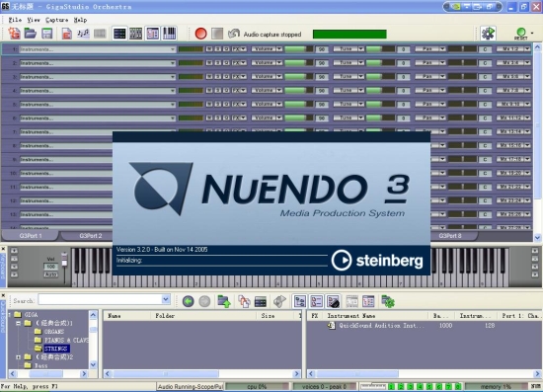Click the gray stop capture button
The height and width of the screenshot is (392, 543).
pyautogui.click(x=217, y=34)
